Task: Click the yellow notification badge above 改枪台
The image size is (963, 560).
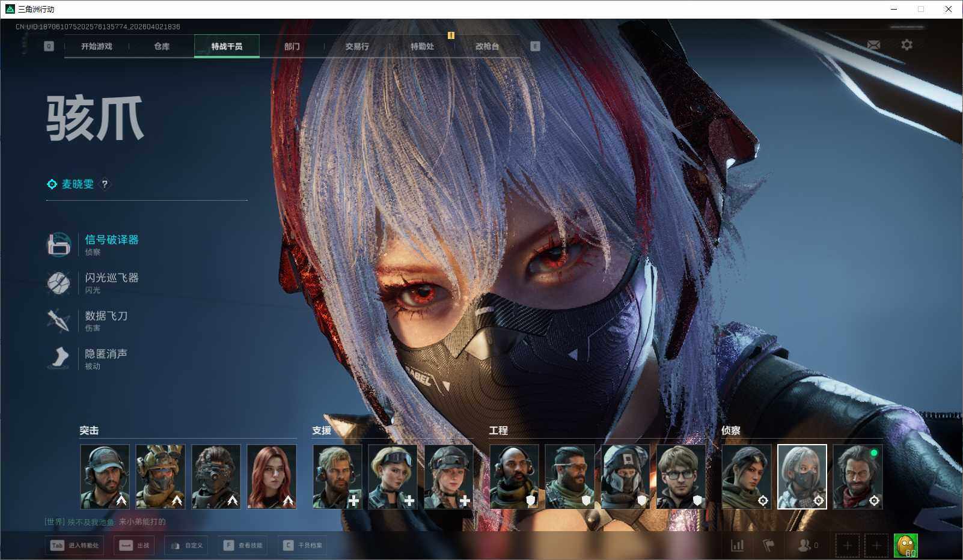Action: [451, 35]
